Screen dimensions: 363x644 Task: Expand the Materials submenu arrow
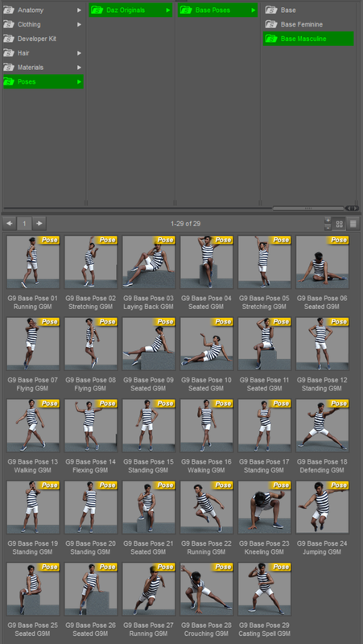pos(79,68)
